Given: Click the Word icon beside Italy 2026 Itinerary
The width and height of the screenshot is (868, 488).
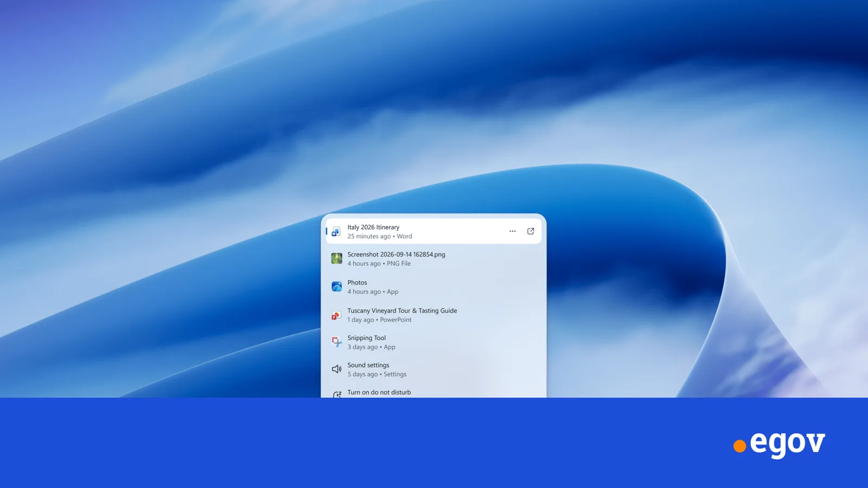Looking at the screenshot, I should coord(336,232).
